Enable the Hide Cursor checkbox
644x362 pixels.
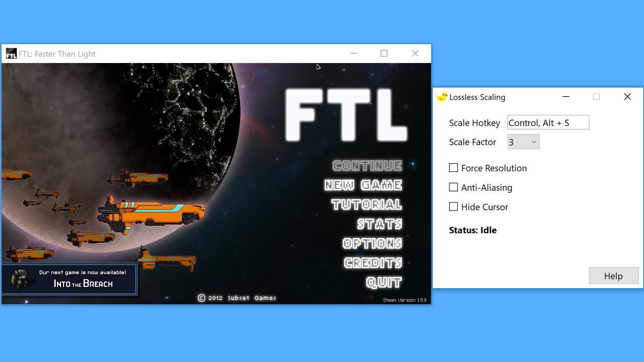pos(453,207)
